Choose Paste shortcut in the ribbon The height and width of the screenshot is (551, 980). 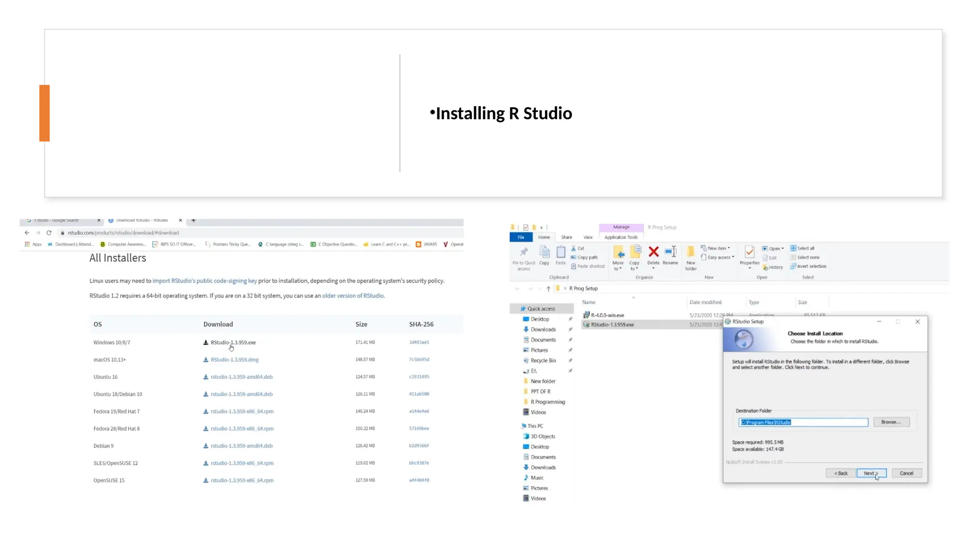coord(588,266)
